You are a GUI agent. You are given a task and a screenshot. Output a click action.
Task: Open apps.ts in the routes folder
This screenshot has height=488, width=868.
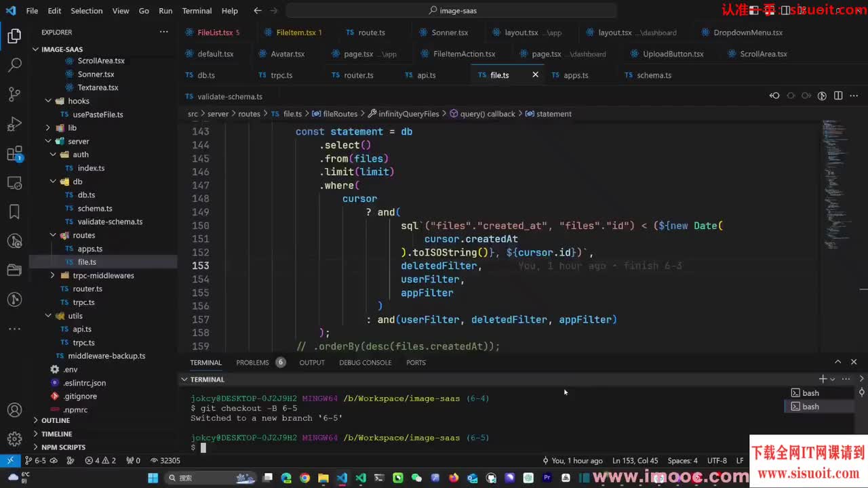(90, 249)
